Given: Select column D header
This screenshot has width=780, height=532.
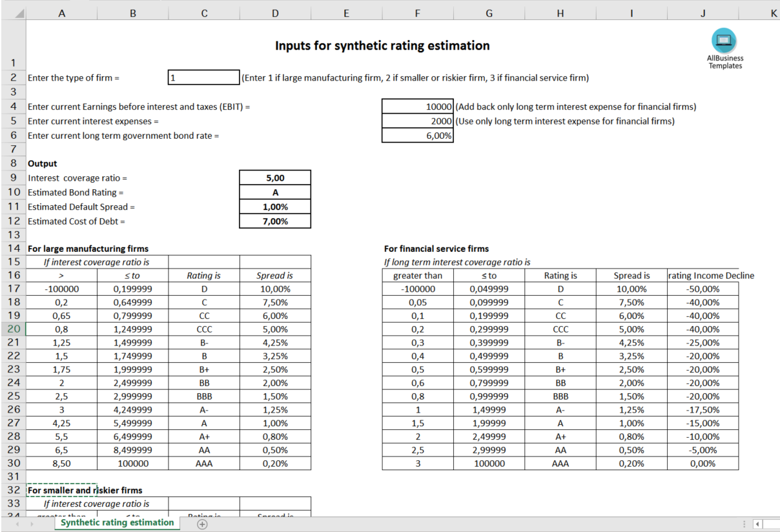Looking at the screenshot, I should (275, 13).
